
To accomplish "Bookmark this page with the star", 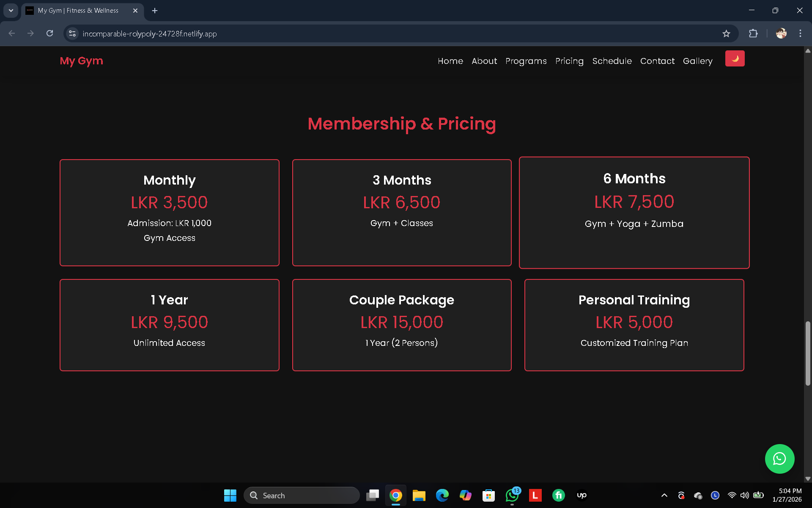I will pos(727,33).
